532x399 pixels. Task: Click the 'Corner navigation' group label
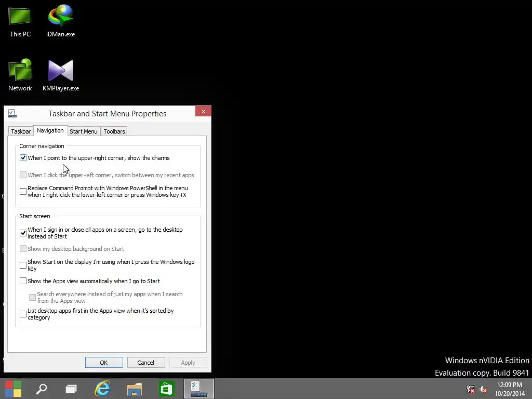click(42, 146)
